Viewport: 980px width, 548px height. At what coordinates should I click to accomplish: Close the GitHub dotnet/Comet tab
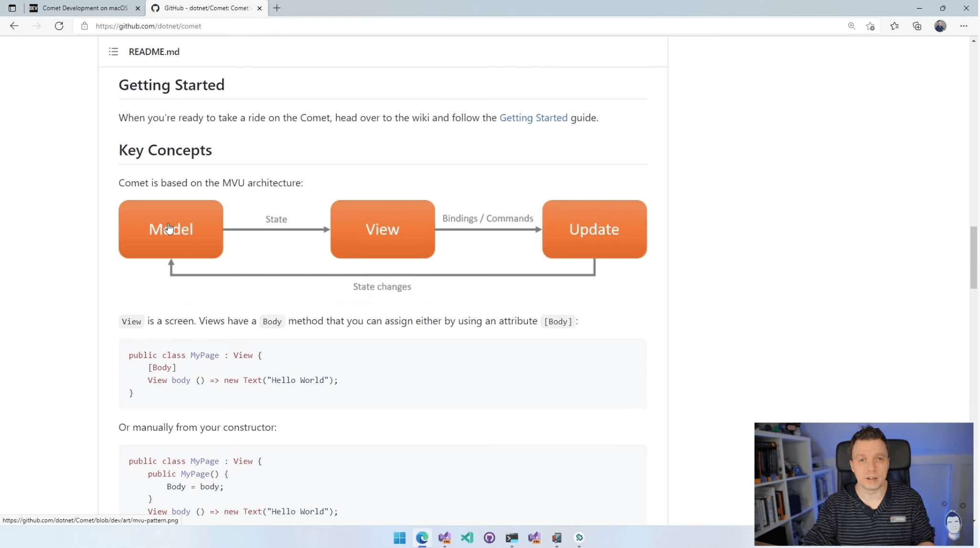pyautogui.click(x=259, y=8)
